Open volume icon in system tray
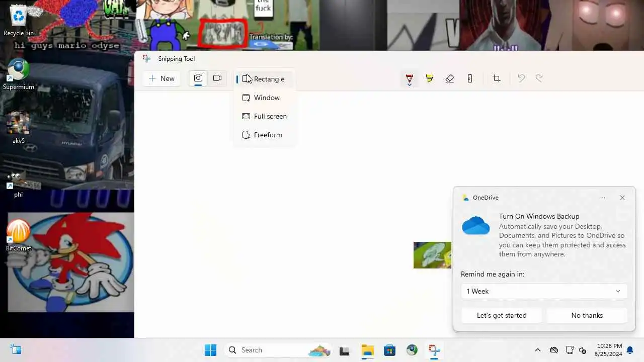This screenshot has width=644, height=362. [x=583, y=350]
